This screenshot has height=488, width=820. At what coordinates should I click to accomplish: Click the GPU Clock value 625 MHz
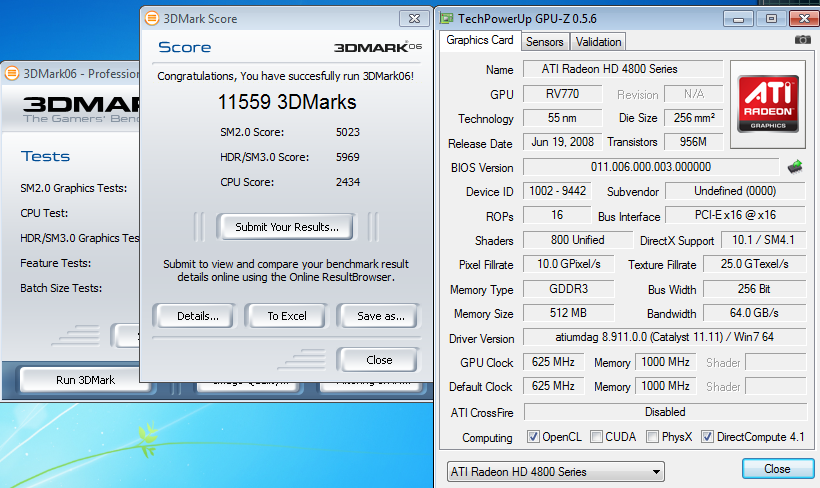pos(553,362)
